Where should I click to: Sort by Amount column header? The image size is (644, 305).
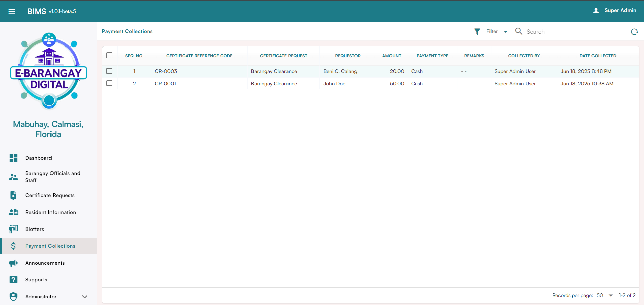(392, 56)
